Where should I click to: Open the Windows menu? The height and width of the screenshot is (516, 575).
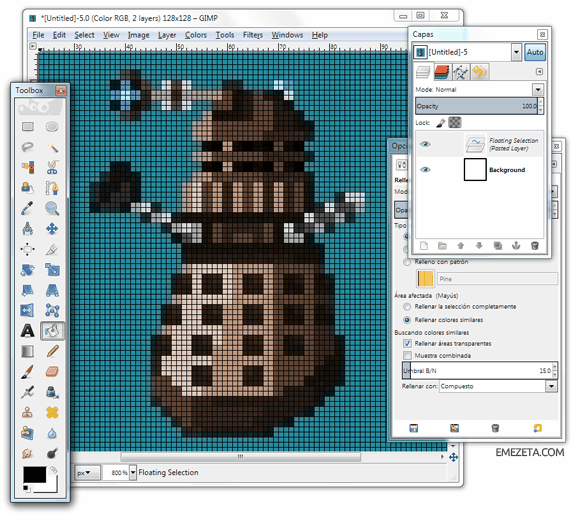[287, 35]
